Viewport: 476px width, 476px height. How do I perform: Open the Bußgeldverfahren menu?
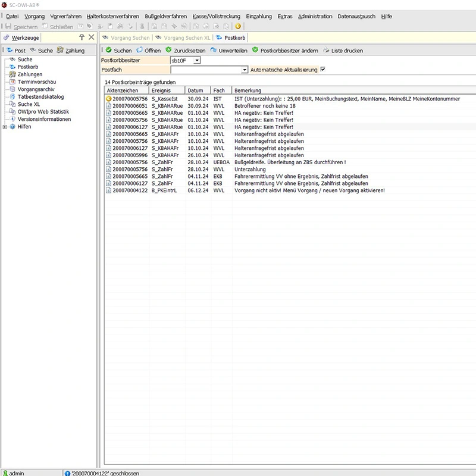[165, 16]
